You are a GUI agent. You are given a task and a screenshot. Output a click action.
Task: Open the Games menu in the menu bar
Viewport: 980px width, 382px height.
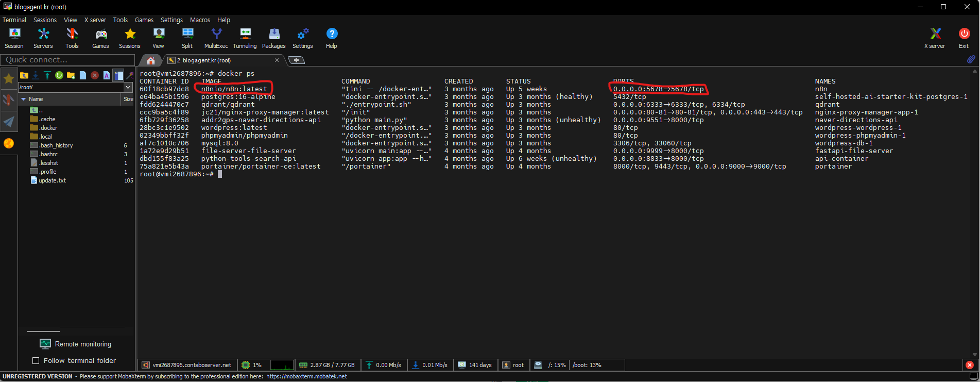point(144,20)
